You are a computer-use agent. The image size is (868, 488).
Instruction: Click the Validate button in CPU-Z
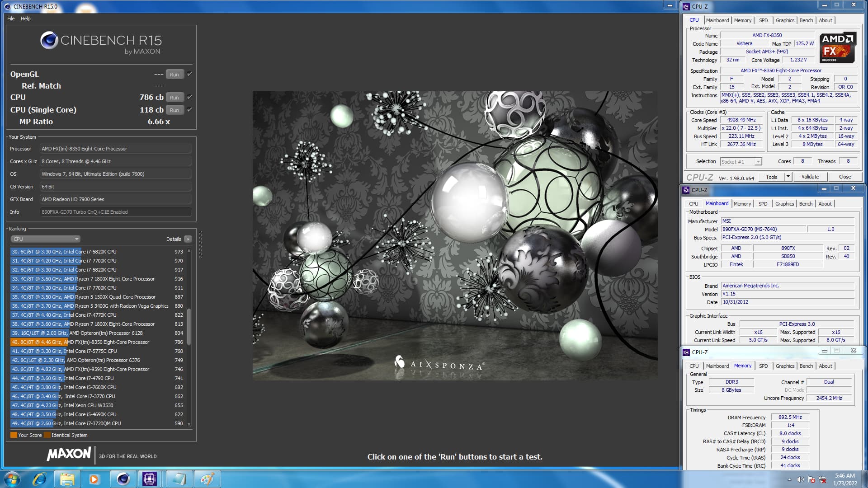810,177
